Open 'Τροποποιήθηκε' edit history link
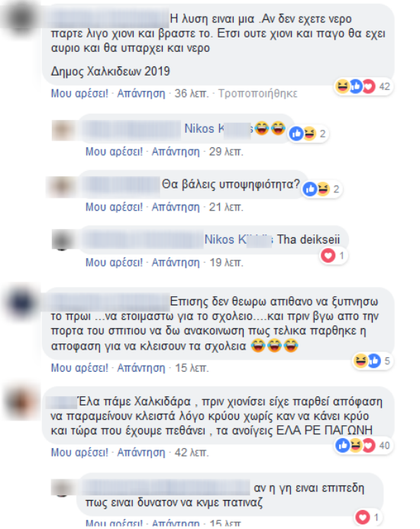 (x=257, y=93)
